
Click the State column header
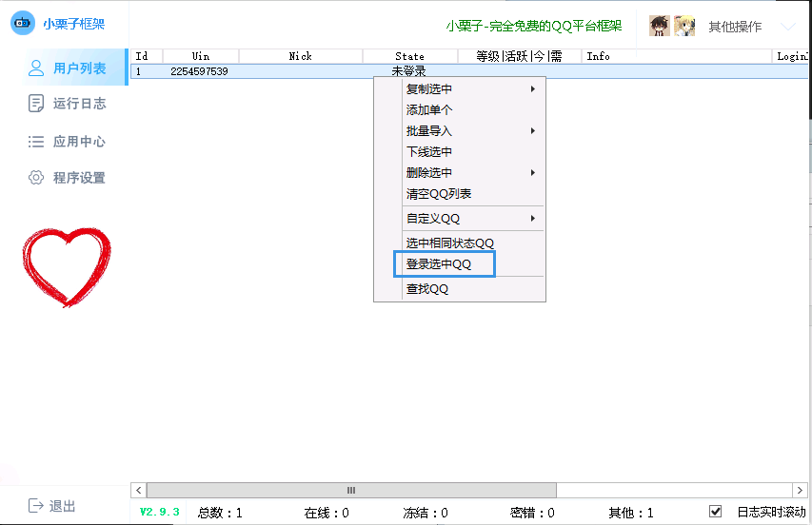coord(409,56)
